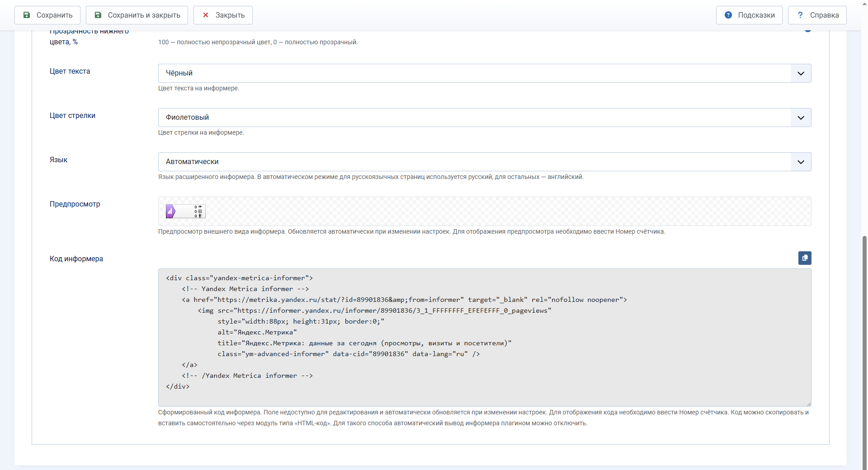Expand the Цвет текста dropdown arrow

(x=801, y=73)
